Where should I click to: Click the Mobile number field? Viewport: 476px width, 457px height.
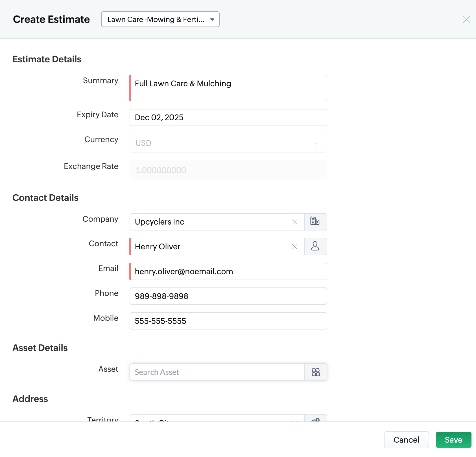tap(228, 321)
